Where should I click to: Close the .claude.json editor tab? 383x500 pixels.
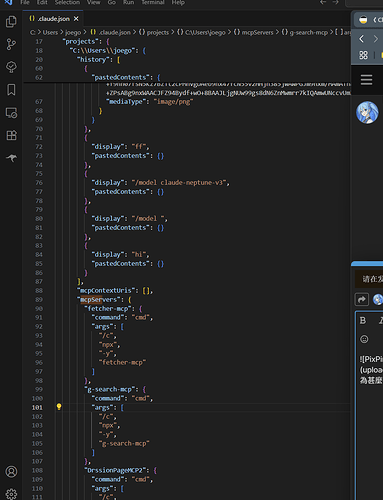(76, 19)
